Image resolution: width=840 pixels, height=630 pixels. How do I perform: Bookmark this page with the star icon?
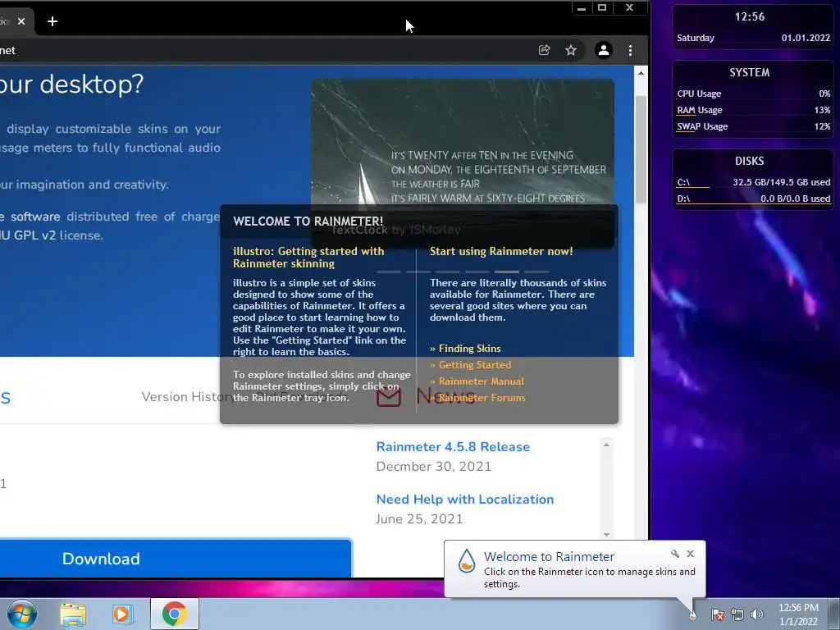pyautogui.click(x=571, y=50)
